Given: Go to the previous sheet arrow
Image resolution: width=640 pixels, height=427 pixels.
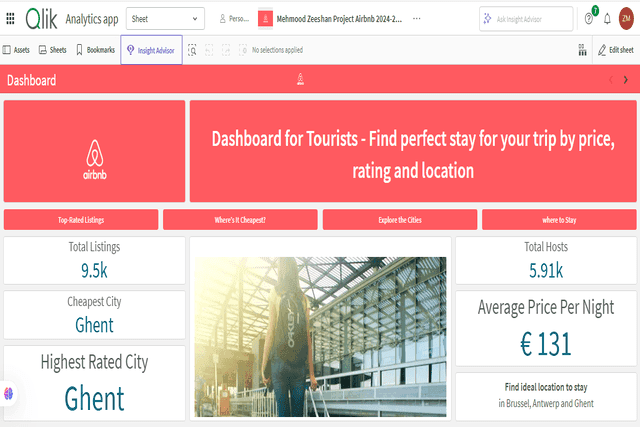Looking at the screenshot, I should [611, 80].
